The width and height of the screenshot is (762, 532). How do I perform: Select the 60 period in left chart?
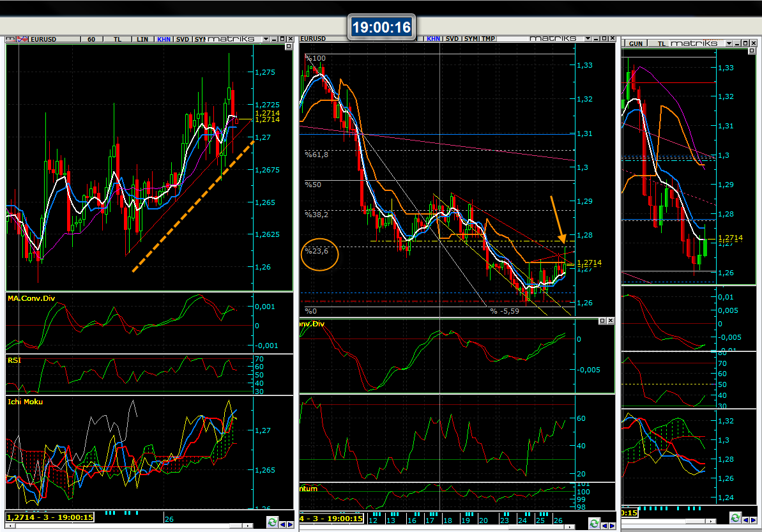click(92, 39)
